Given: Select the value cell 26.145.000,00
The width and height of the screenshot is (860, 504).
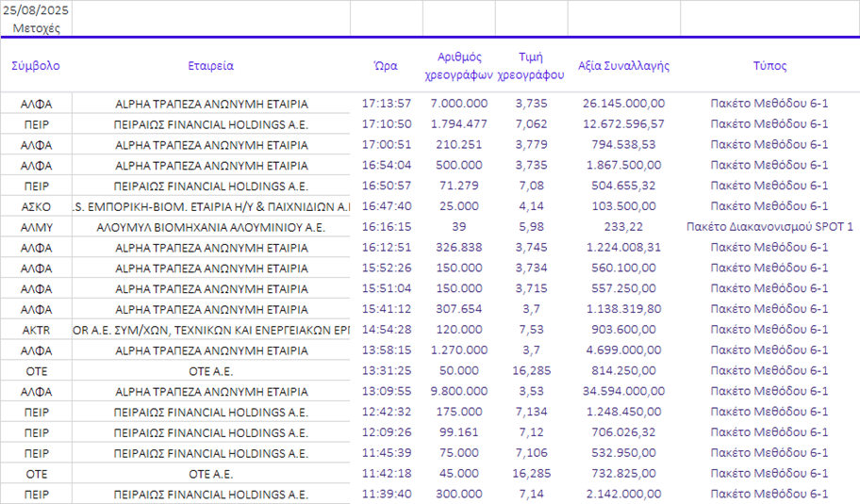Looking at the screenshot, I should [623, 104].
